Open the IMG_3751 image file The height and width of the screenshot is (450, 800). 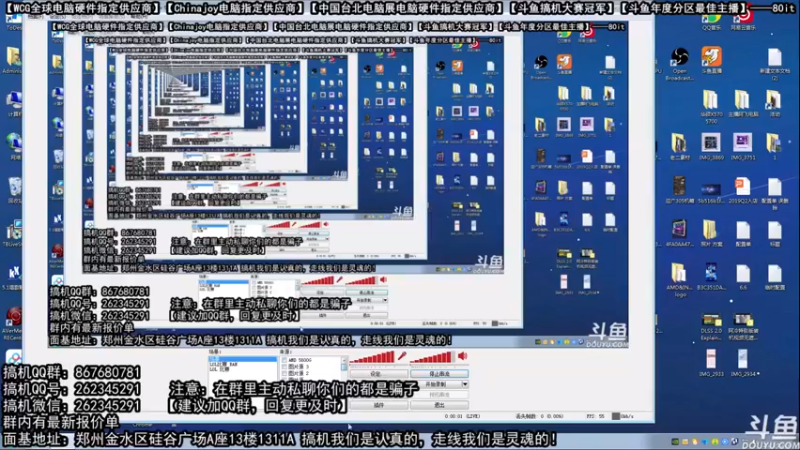click(743, 147)
